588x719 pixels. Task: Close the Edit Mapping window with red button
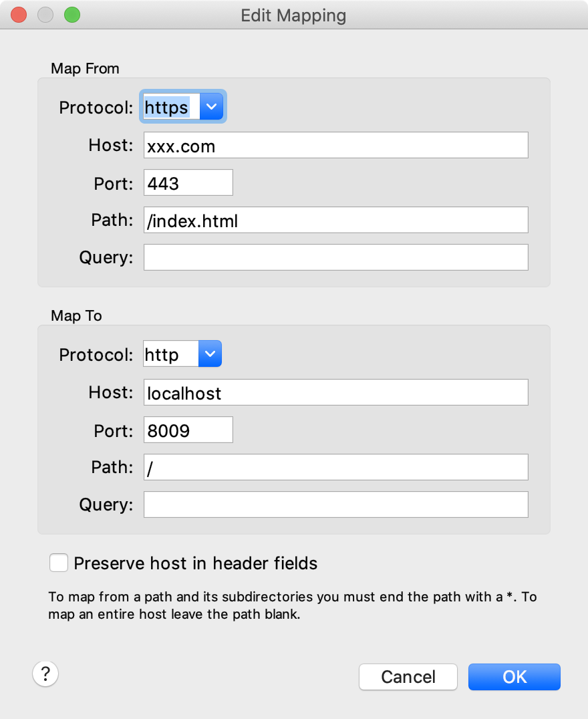pos(19,15)
